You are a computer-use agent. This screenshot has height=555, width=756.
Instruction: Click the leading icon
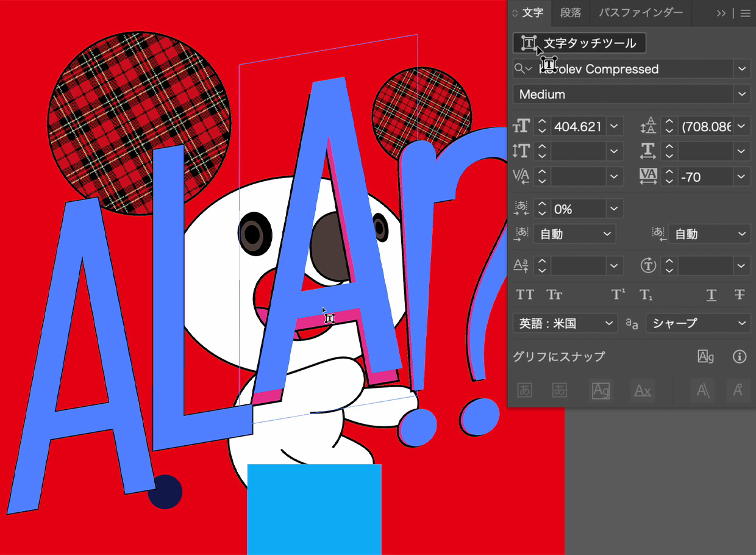(x=647, y=126)
